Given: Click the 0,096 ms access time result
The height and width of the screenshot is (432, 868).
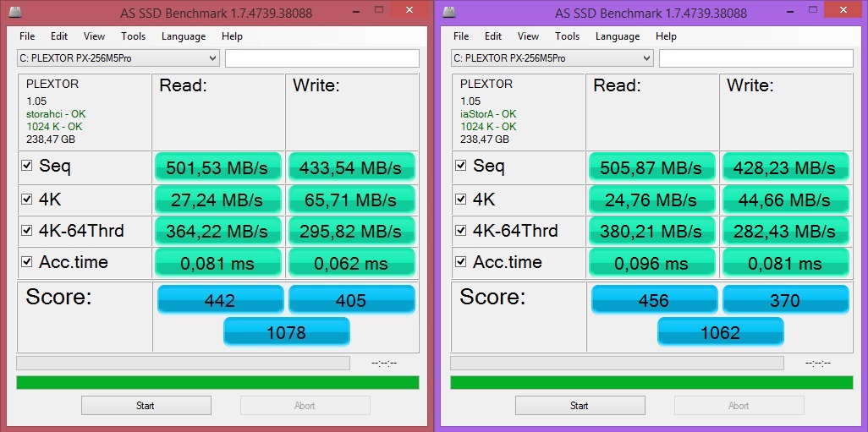Looking at the screenshot, I should click(x=652, y=263).
